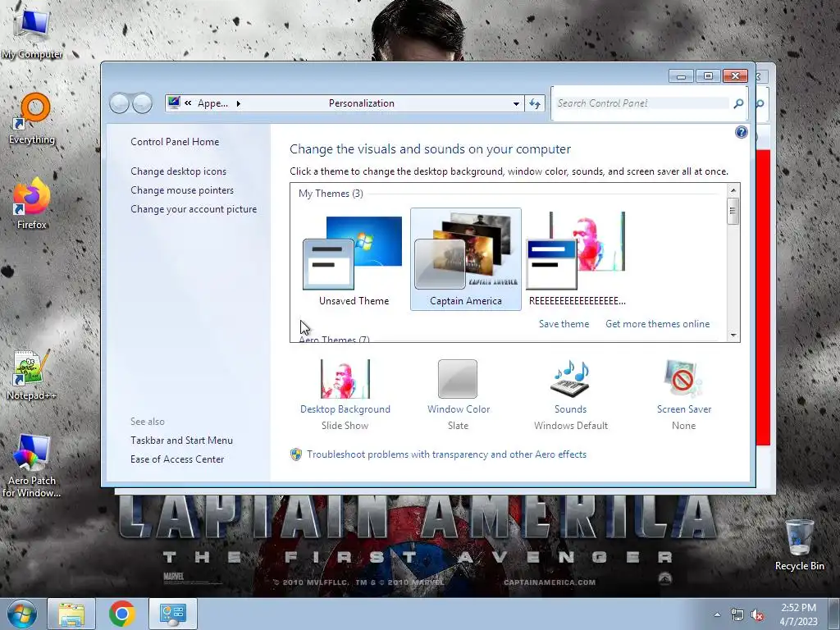Open the Sounds settings icon

(571, 379)
